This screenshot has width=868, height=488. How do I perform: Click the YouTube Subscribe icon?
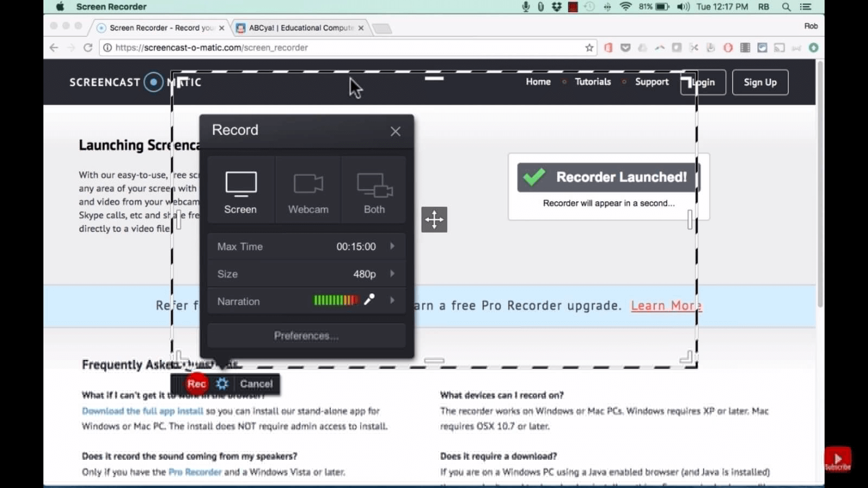pyautogui.click(x=838, y=460)
